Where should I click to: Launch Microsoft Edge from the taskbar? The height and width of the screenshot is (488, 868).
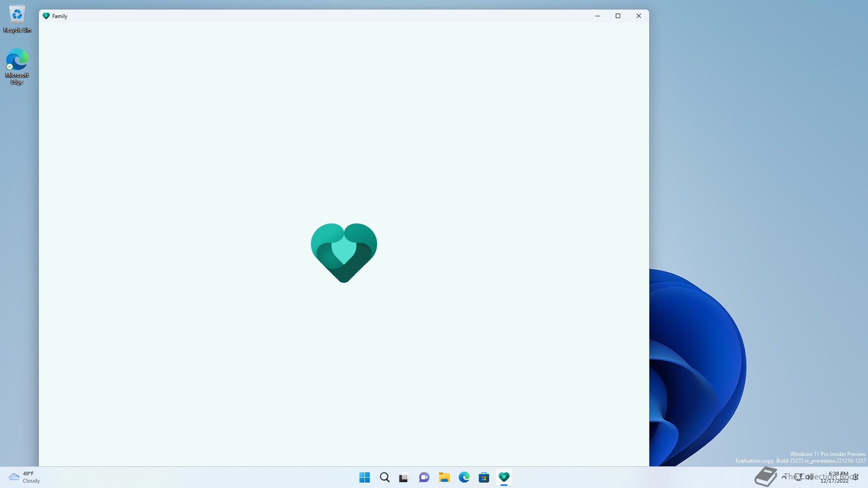click(x=464, y=477)
